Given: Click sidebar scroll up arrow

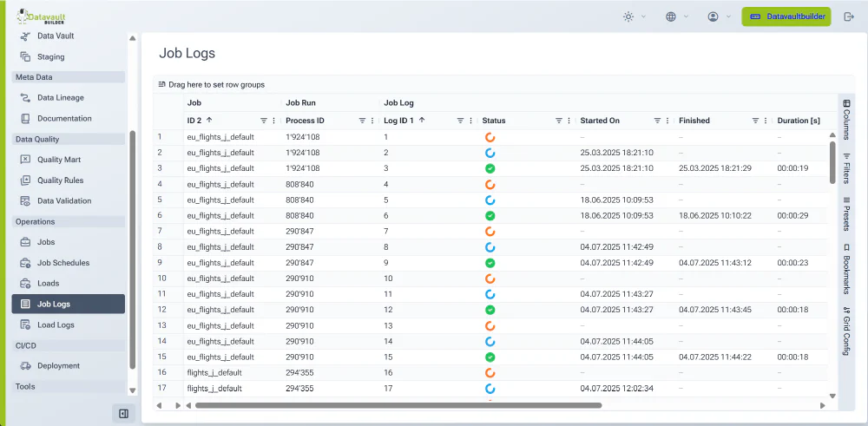Looking at the screenshot, I should (x=132, y=38).
